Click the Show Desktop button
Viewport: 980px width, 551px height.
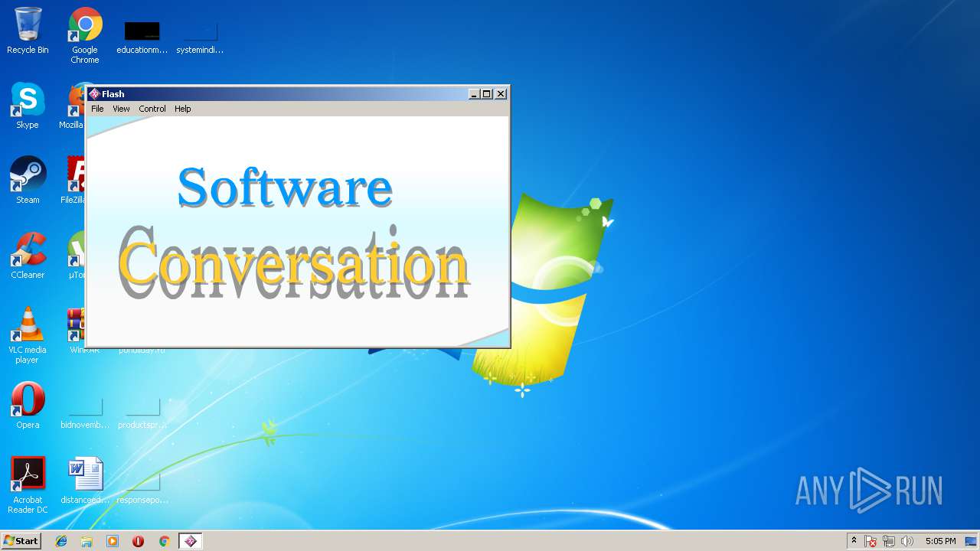click(x=972, y=541)
